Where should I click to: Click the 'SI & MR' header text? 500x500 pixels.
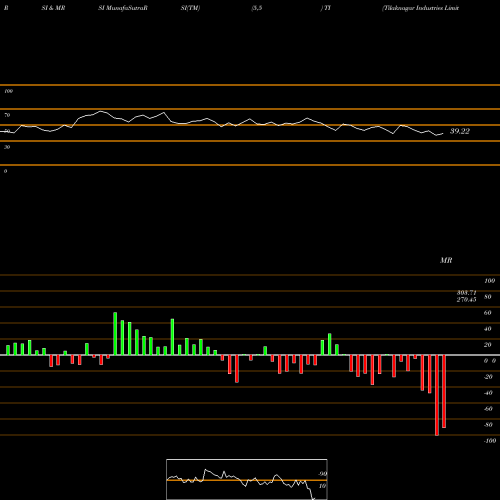53,8
